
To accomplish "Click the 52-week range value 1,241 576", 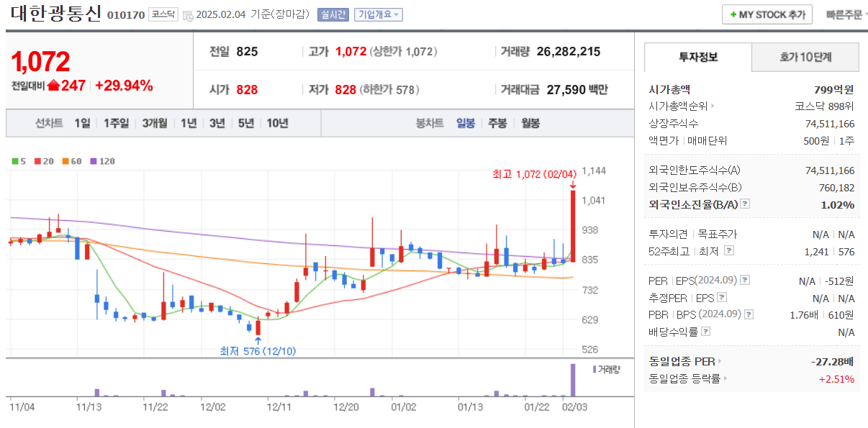I will point(829,251).
